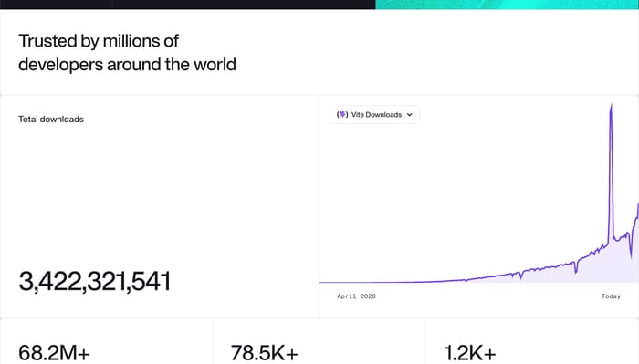Click the 78.5K+ statistic
639x364 pixels.
(265, 353)
